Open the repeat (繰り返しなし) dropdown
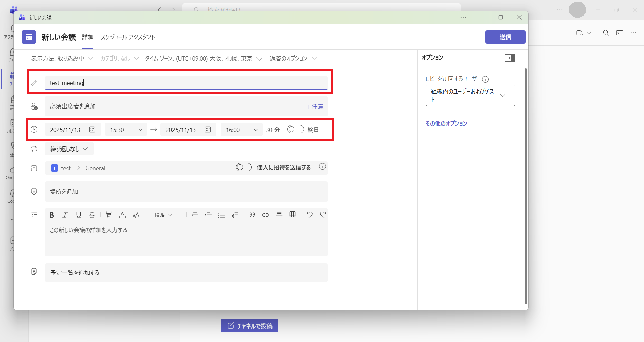This screenshot has width=644, height=342. click(69, 149)
